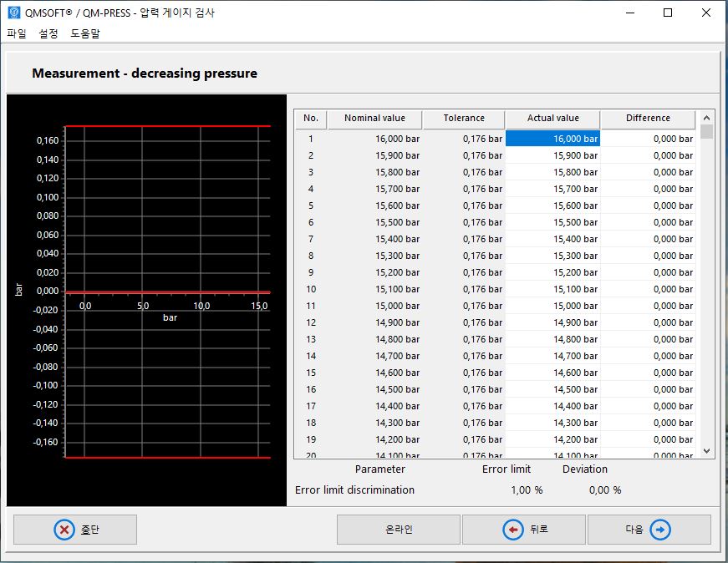728x563 pixels.
Task: Select the actual value 15,900 bar cell
Action: [x=553, y=155]
